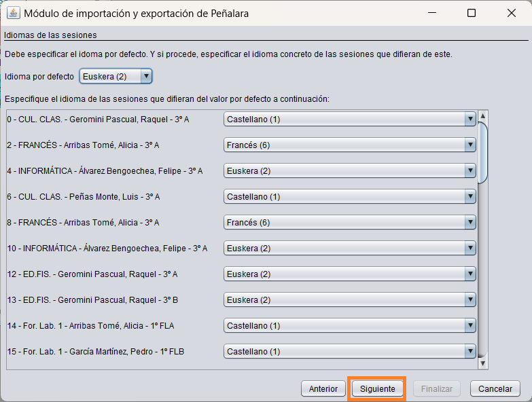
Task: Open language dropdown for session 15 For. Lab. 1
Action: coord(349,352)
